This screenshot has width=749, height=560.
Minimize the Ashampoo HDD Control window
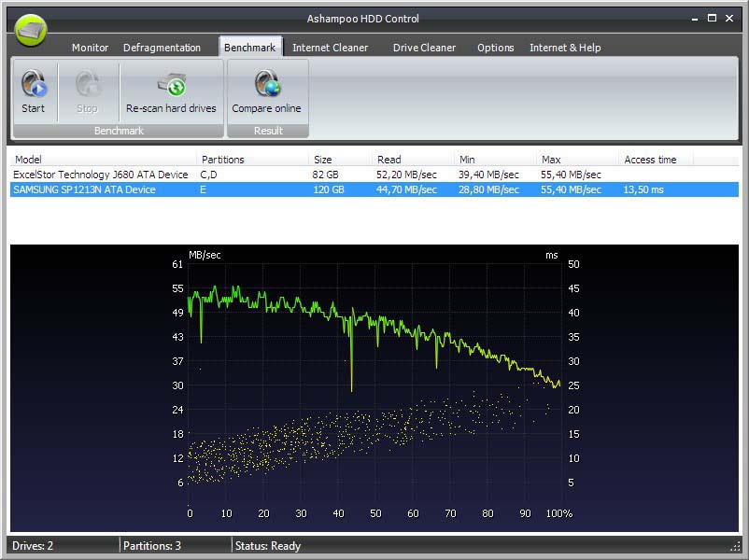(695, 19)
